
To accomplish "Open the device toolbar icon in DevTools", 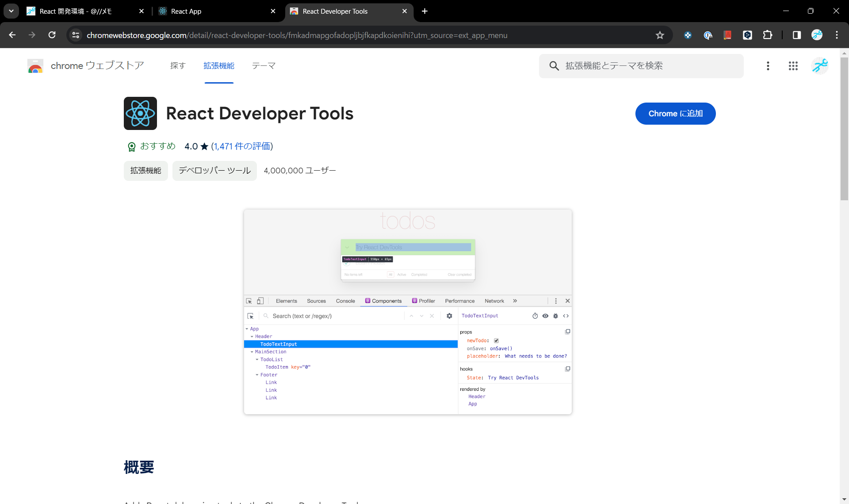I will click(260, 301).
